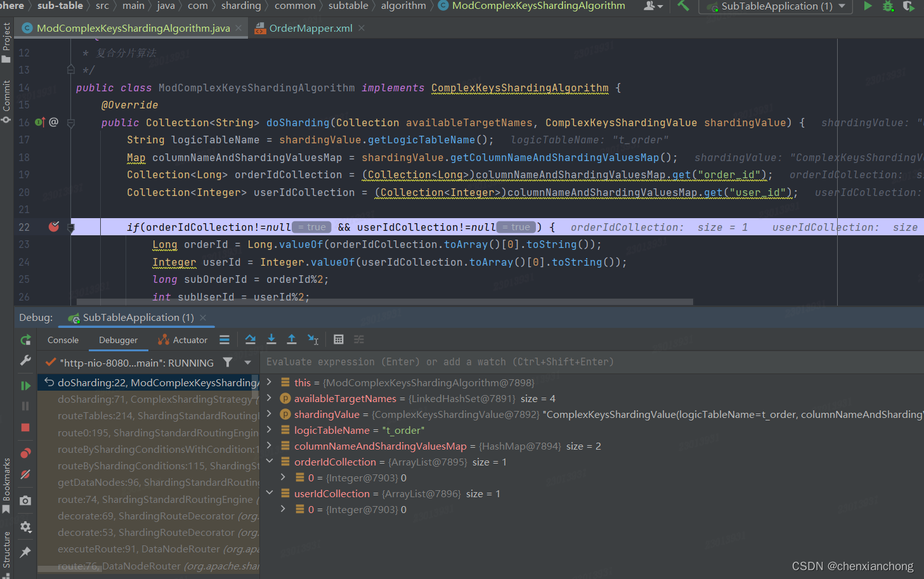Open the thread selector dropdown arrow

tap(247, 363)
